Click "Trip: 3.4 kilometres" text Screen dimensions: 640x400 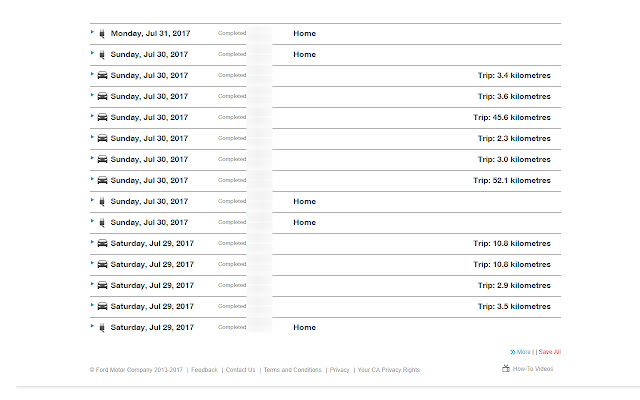point(514,76)
